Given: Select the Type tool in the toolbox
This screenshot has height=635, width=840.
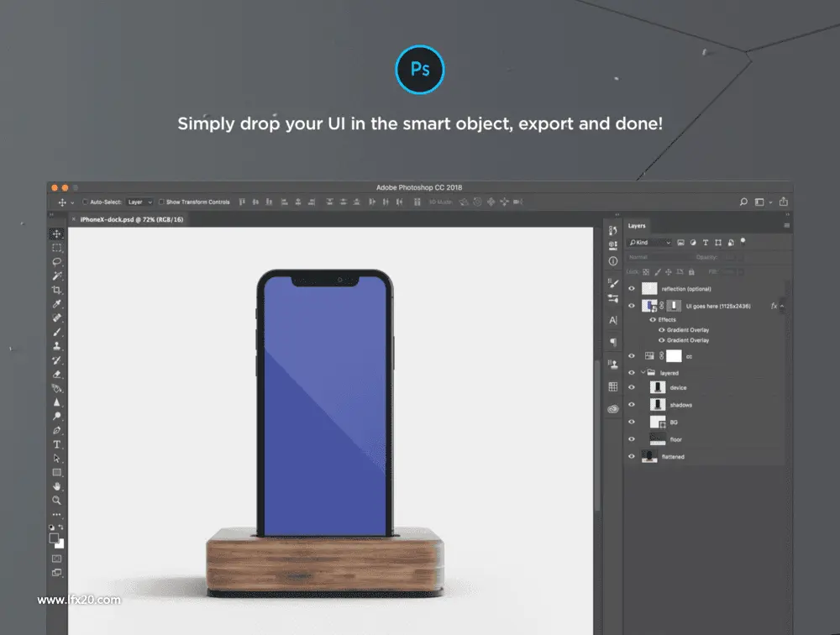Looking at the screenshot, I should pyautogui.click(x=56, y=444).
